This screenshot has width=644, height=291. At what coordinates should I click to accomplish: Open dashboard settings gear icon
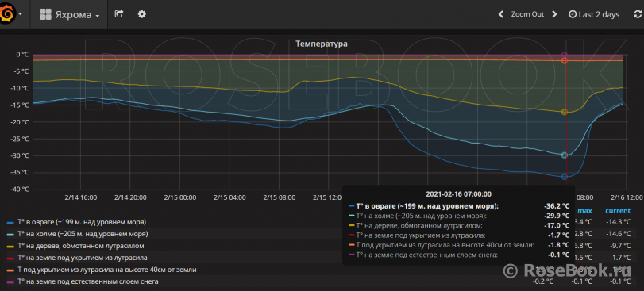pyautogui.click(x=141, y=14)
